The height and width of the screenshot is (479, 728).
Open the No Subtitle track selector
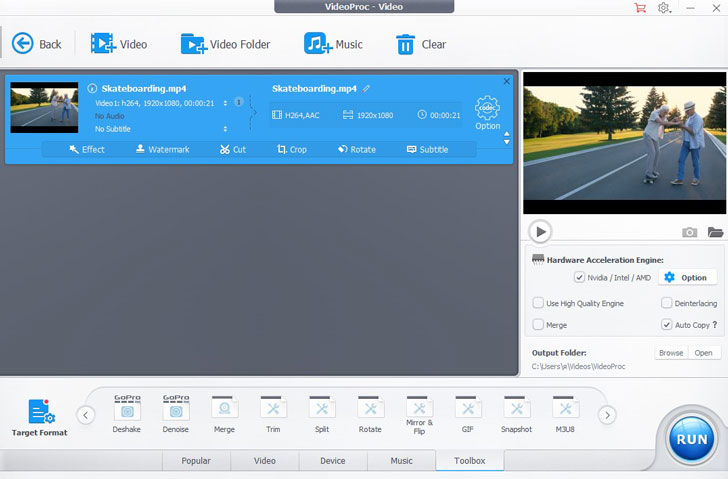click(x=225, y=129)
